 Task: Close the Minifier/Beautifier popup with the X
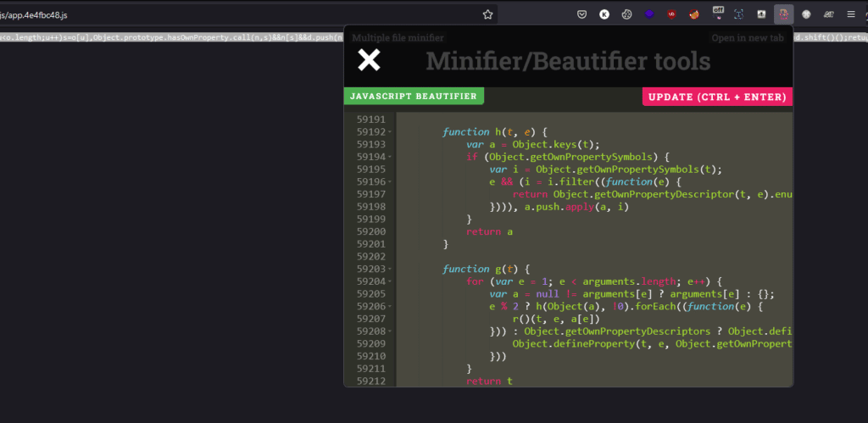coord(369,59)
